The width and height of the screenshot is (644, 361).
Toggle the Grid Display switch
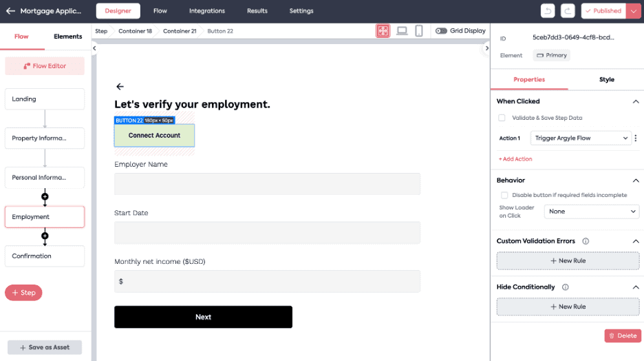[441, 31]
